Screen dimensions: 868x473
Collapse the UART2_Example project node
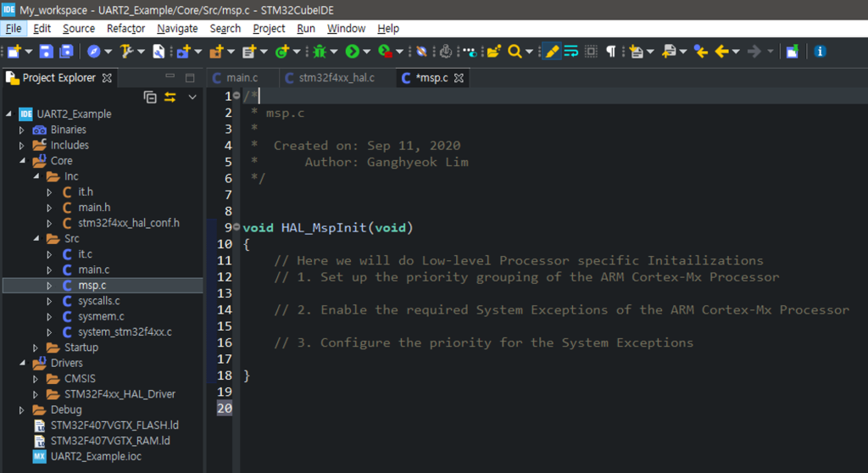coord(8,114)
